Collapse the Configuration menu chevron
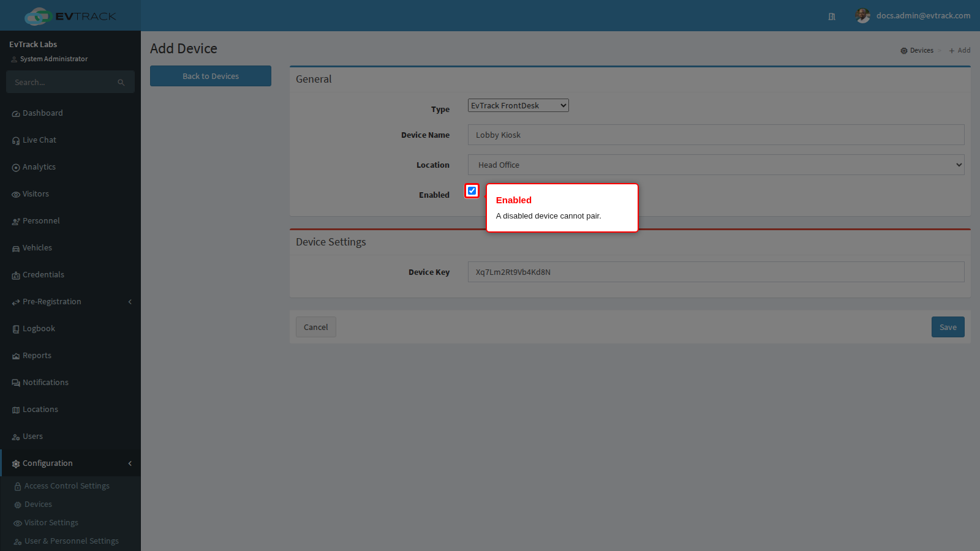980x551 pixels. 130,463
